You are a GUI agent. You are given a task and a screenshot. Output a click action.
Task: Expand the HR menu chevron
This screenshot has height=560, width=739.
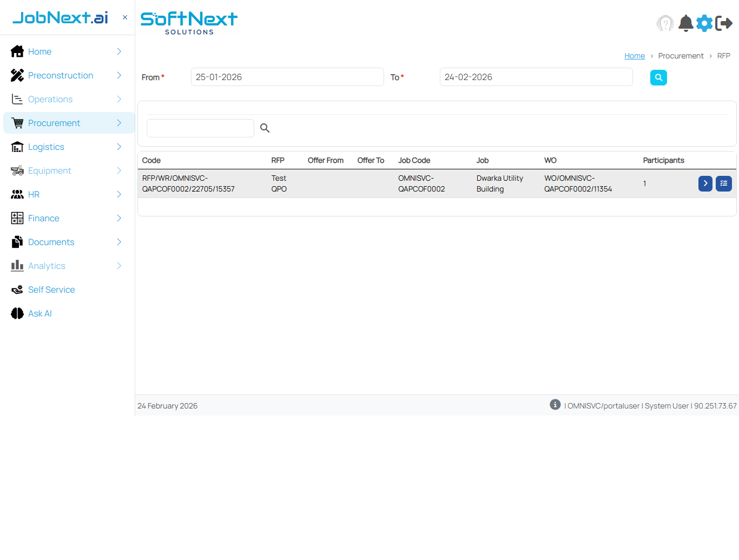click(x=118, y=194)
